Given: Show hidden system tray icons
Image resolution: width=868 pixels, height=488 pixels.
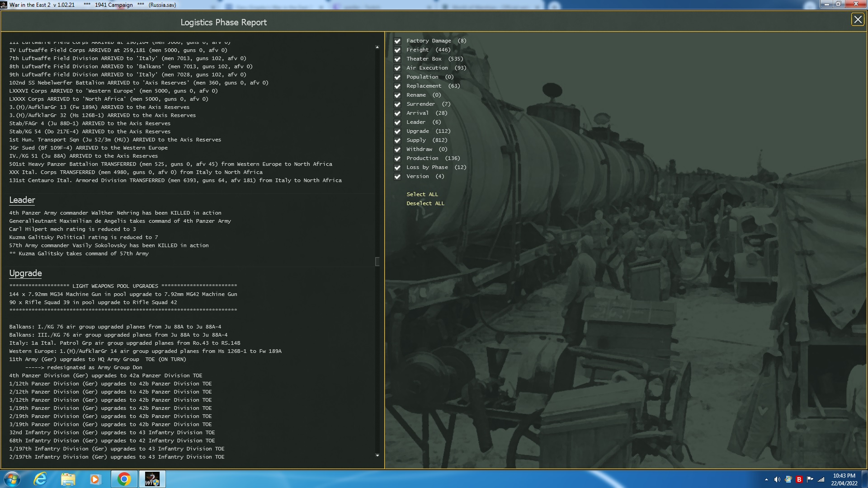Looking at the screenshot, I should (x=766, y=479).
